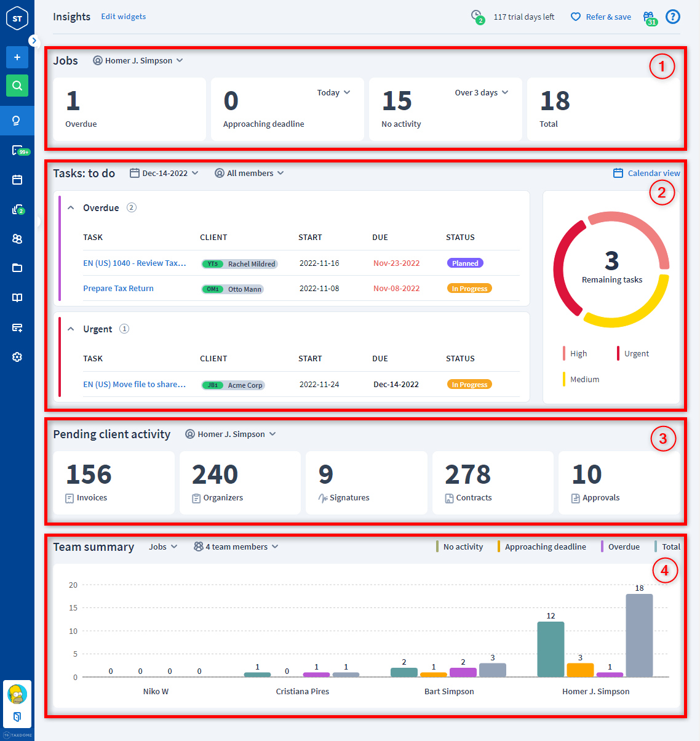Screen dimensions: 700x741
Task: Open the Dec-14-2022 date filter dropdown
Action: click(x=164, y=173)
